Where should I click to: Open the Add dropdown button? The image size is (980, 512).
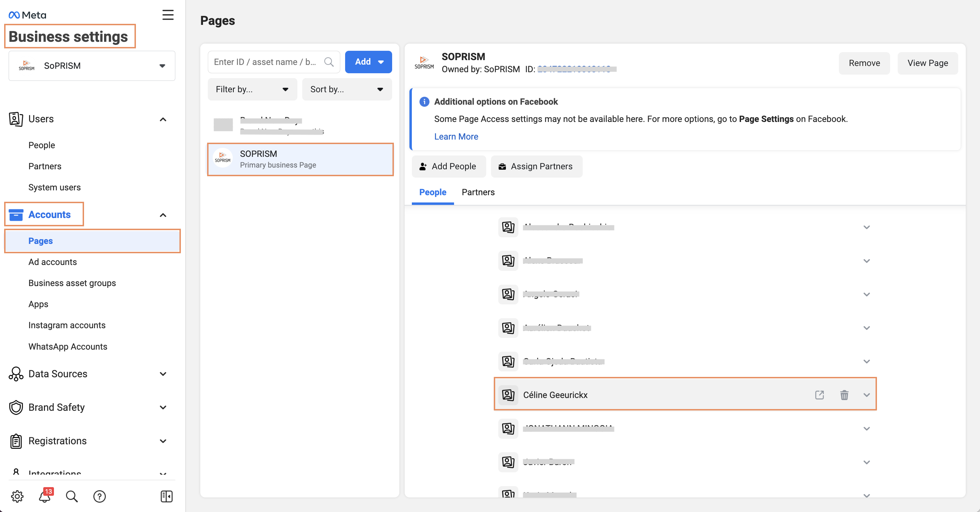[368, 61]
